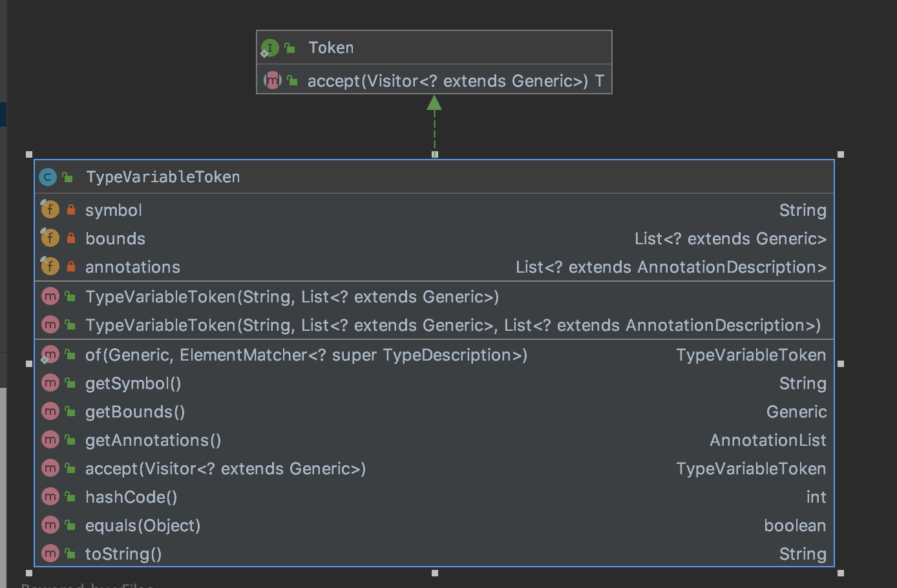The height and width of the screenshot is (588, 897).
Task: Click the field icon next to annotations
Action: click(50, 267)
